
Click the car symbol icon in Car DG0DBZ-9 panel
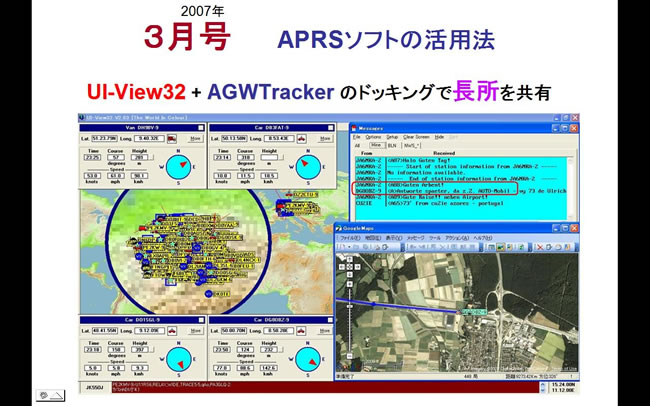click(301, 331)
